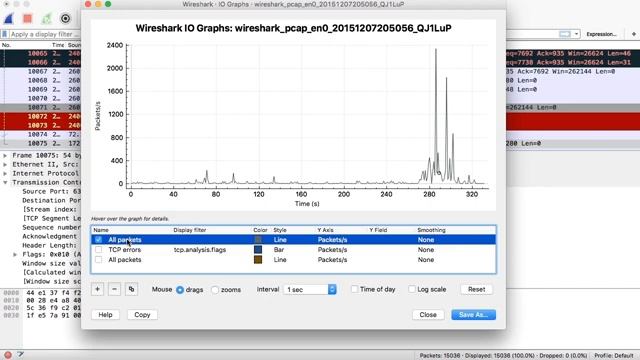Select the Mouse drags radio button
This screenshot has height=360, width=640.
click(180, 290)
